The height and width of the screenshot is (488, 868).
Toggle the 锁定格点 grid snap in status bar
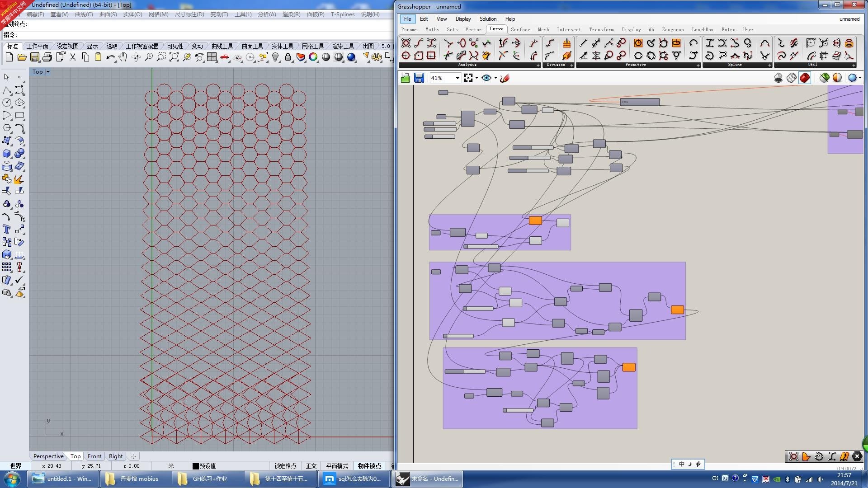[x=285, y=466]
